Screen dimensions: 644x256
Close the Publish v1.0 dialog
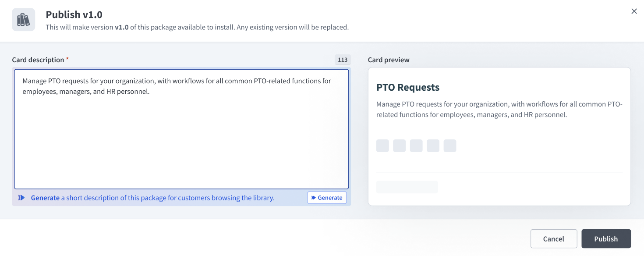634,11
